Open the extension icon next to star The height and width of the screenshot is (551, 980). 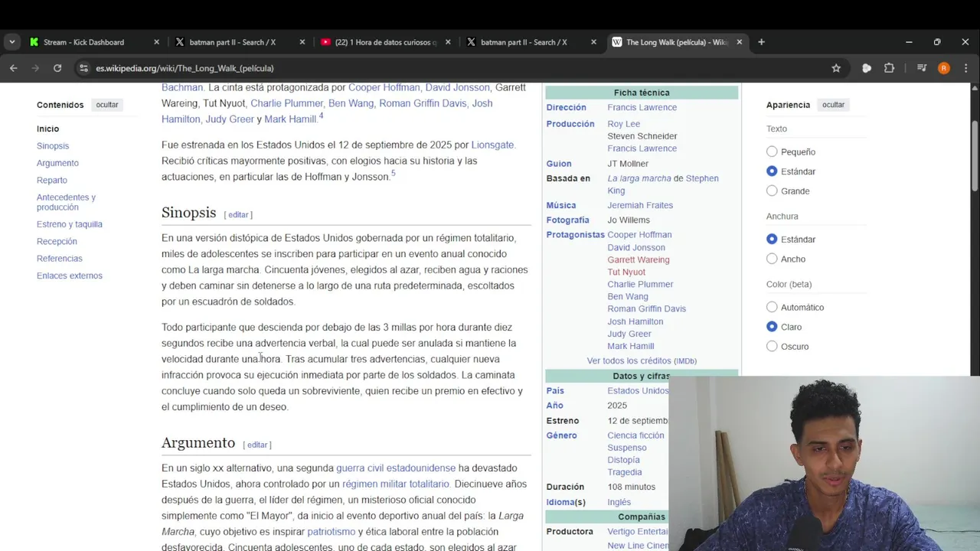pos(867,68)
